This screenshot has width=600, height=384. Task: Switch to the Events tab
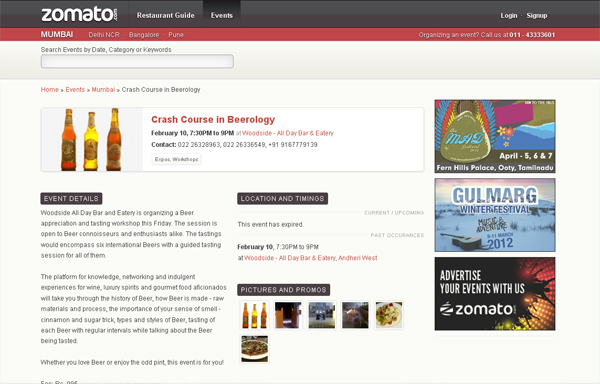(x=222, y=15)
